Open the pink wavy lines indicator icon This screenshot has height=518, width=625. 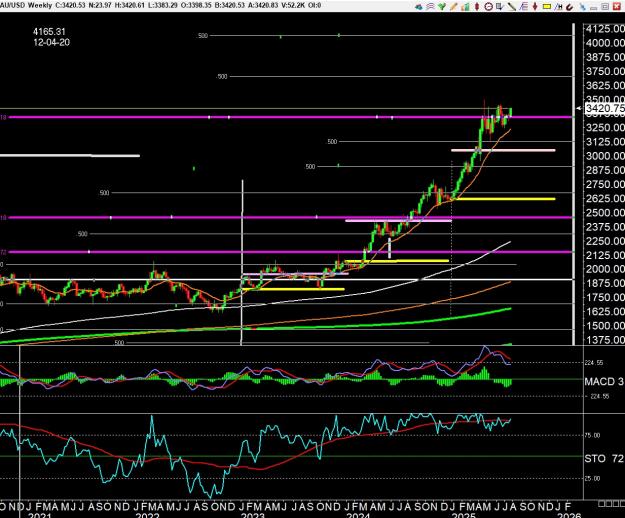[x=430, y=6]
